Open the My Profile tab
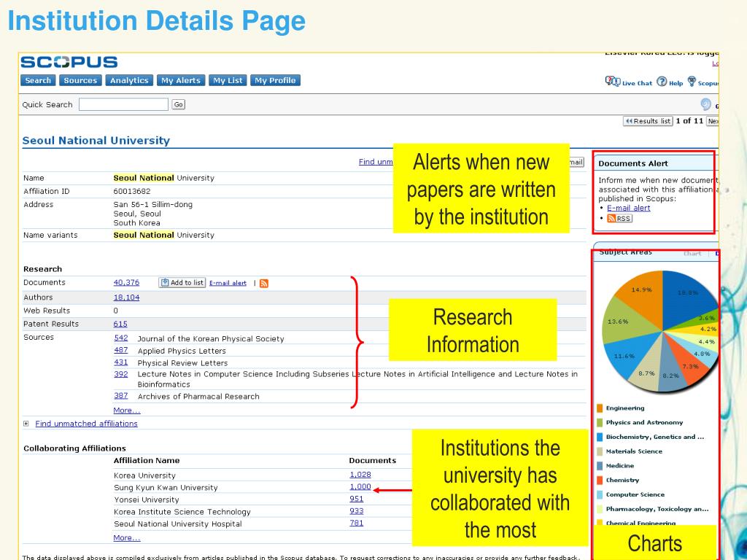 point(275,80)
